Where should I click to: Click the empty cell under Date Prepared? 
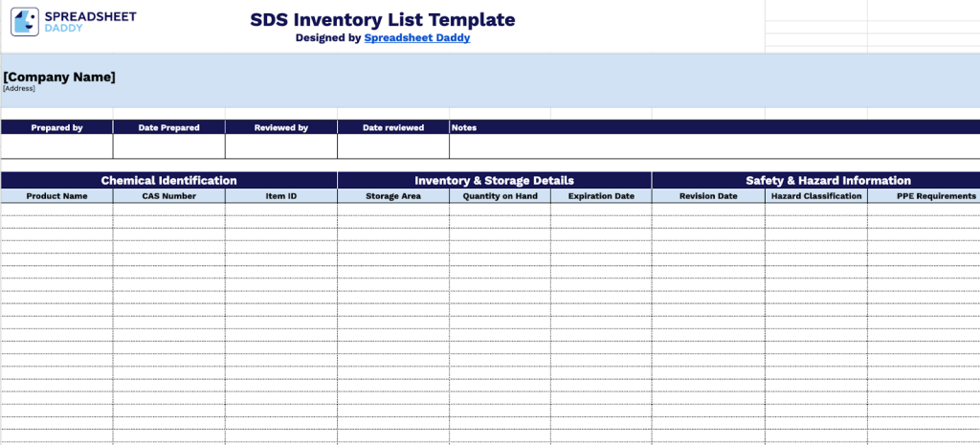point(169,146)
